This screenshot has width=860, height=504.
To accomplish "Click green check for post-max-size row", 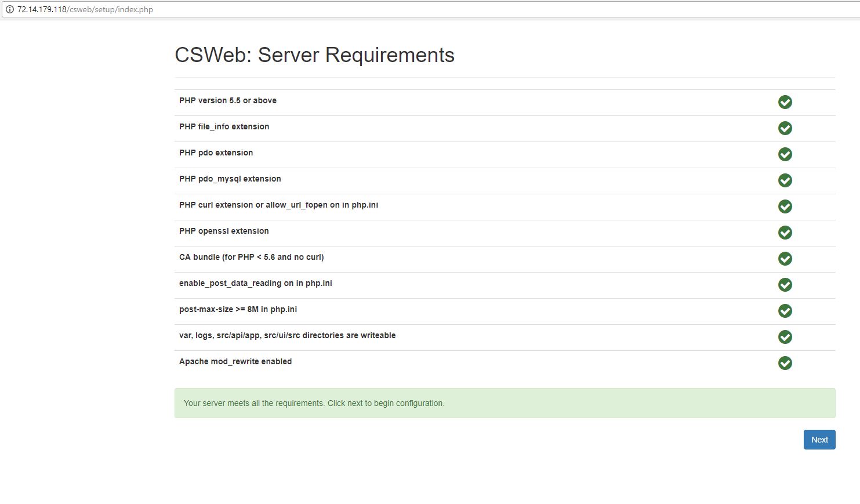I will (785, 311).
